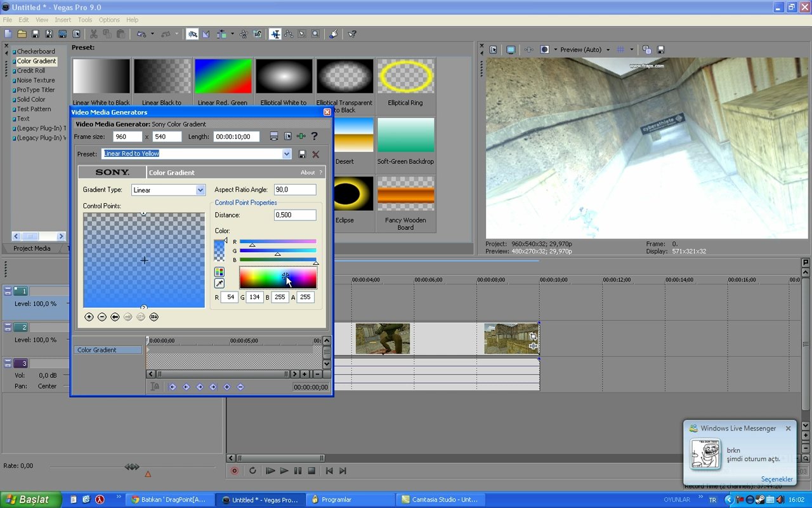Click the First Keyframe diamond icon

[172, 387]
